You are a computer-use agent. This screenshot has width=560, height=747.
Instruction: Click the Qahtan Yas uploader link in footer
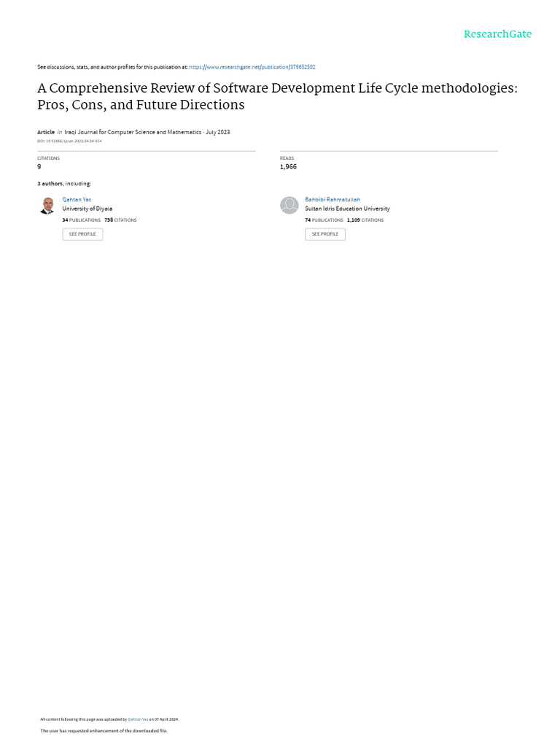coord(138,719)
